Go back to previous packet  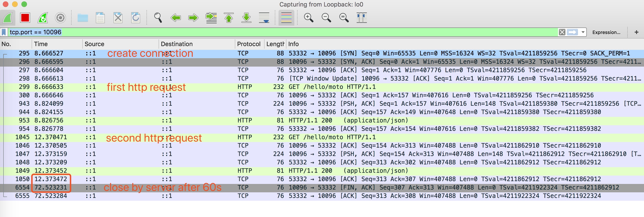(176, 18)
